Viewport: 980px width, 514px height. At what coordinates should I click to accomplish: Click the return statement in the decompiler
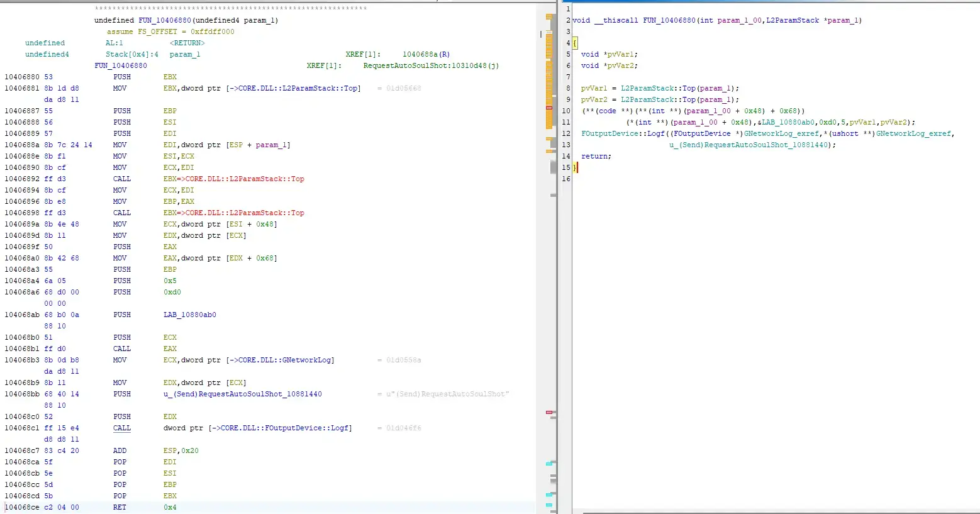coord(596,156)
